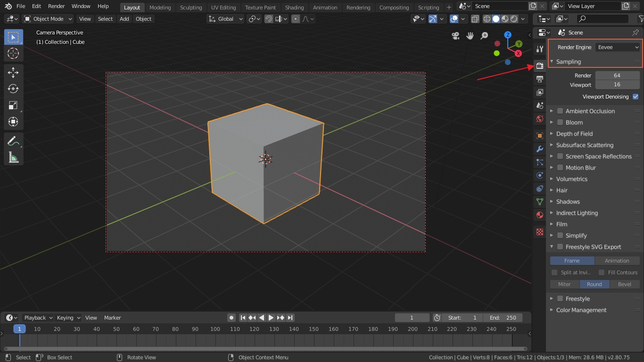Open the Render Engine dropdown
The image size is (644, 362).
[x=617, y=47]
